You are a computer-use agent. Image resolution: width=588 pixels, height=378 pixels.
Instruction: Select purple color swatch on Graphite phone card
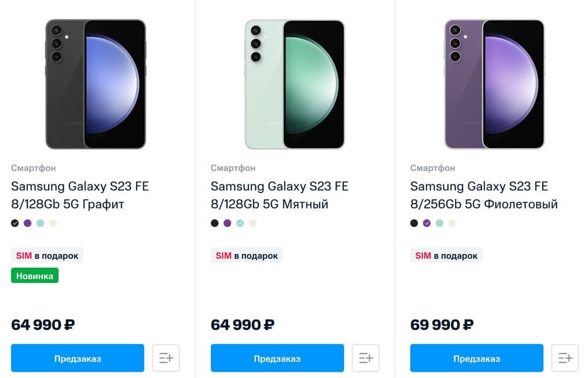28,223
